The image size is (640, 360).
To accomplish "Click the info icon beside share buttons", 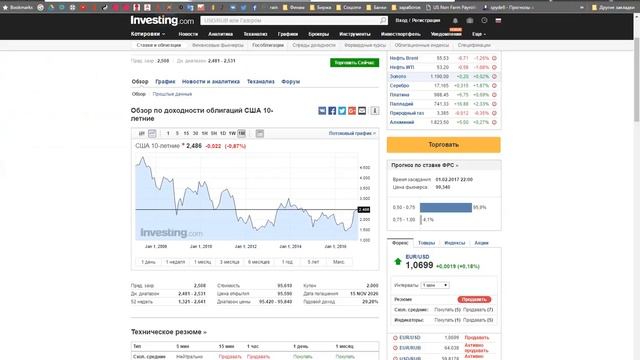I will pos(374,111).
